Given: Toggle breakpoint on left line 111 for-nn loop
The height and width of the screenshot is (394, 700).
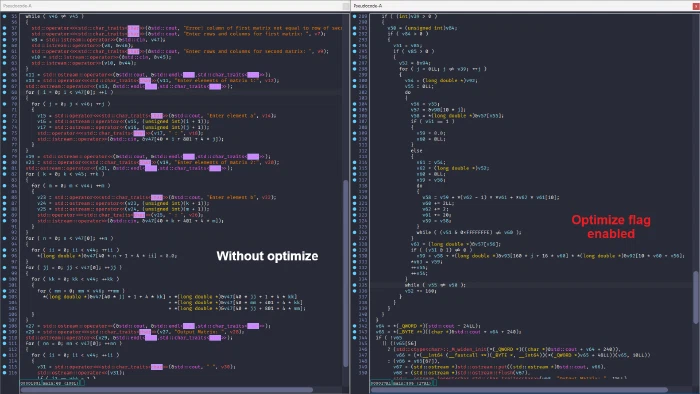Looking at the screenshot, I should click(4, 343).
